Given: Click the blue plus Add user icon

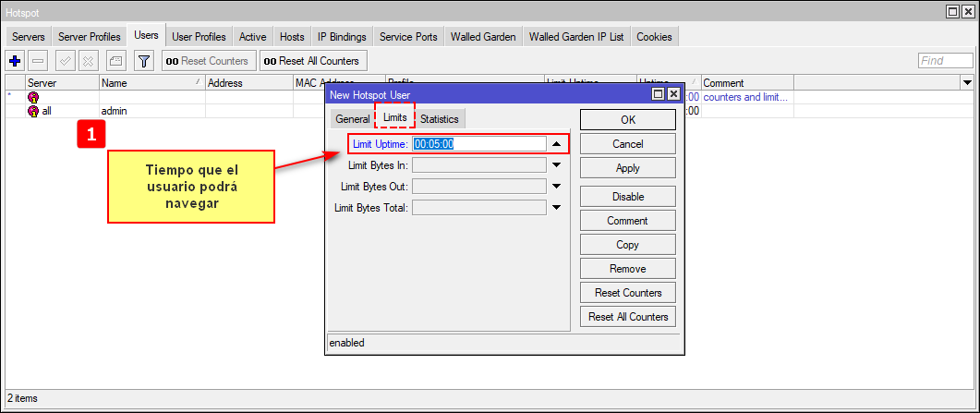Looking at the screenshot, I should coord(15,61).
